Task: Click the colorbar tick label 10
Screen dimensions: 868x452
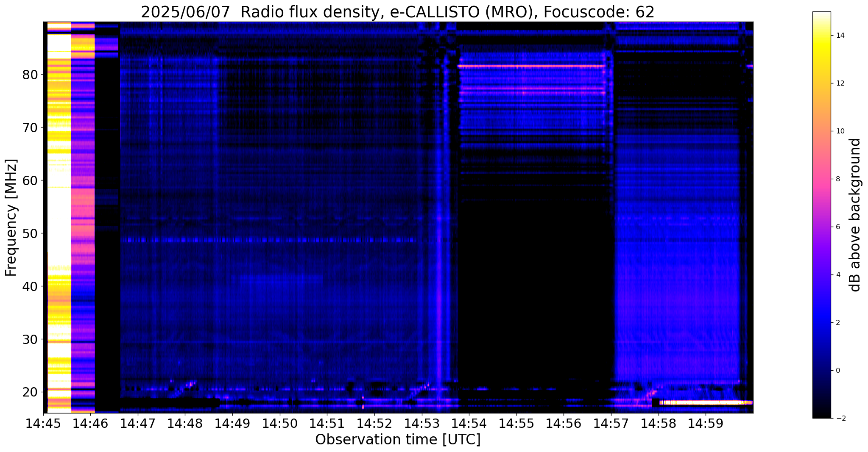Action: click(x=840, y=131)
